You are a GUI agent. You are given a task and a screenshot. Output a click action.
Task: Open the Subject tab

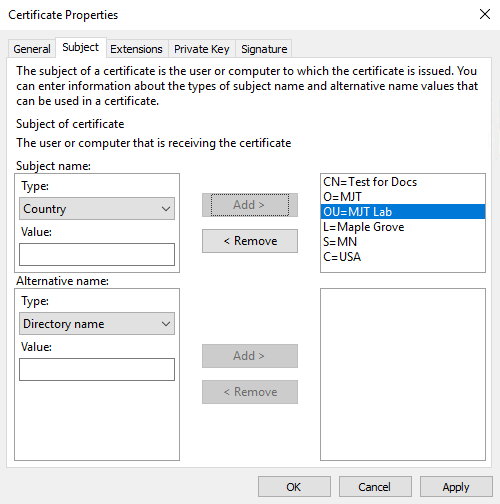(81, 47)
